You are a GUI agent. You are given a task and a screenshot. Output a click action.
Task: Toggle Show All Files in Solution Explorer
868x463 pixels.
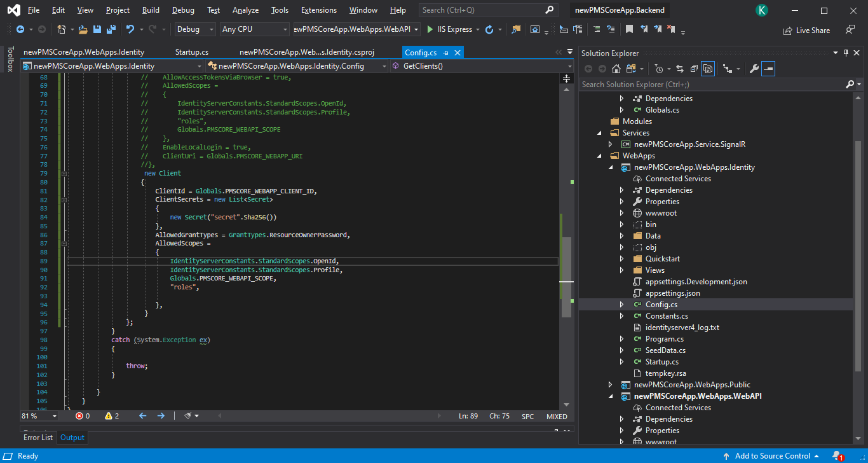709,69
